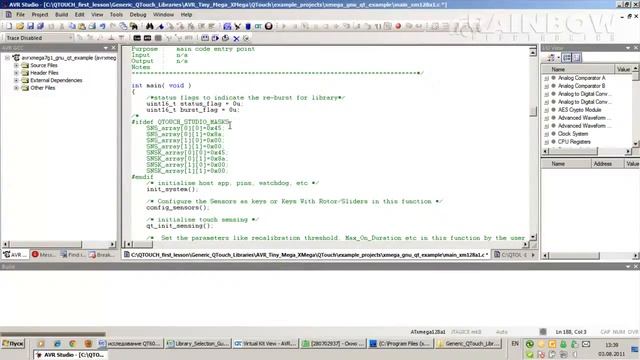Screen dimensions: 640x360
Task: Click the editor vertical scrollbar up arrow
Action: tap(533, 52)
